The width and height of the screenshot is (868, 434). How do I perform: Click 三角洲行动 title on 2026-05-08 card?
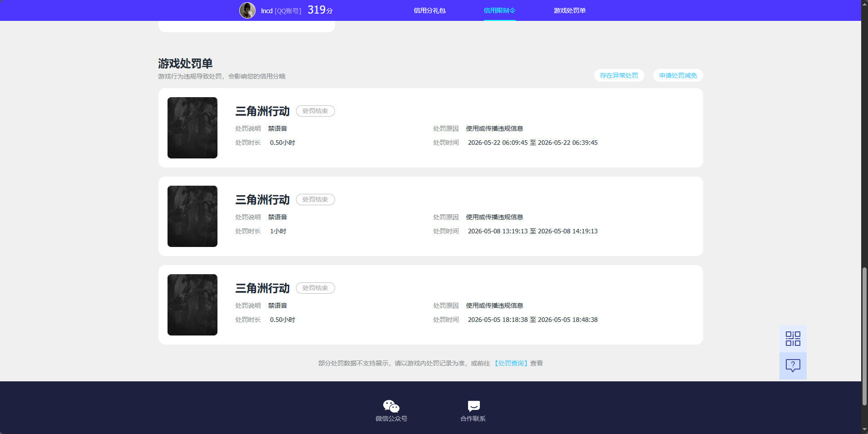[x=262, y=200]
